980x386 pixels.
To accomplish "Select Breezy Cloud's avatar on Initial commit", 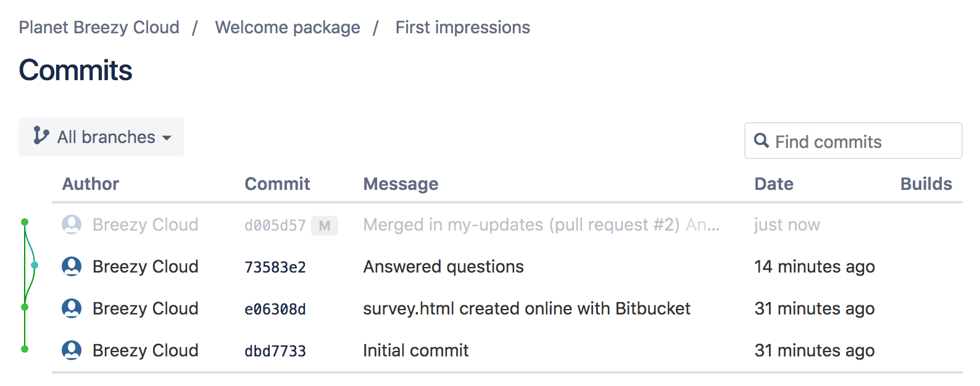I will coord(72,350).
